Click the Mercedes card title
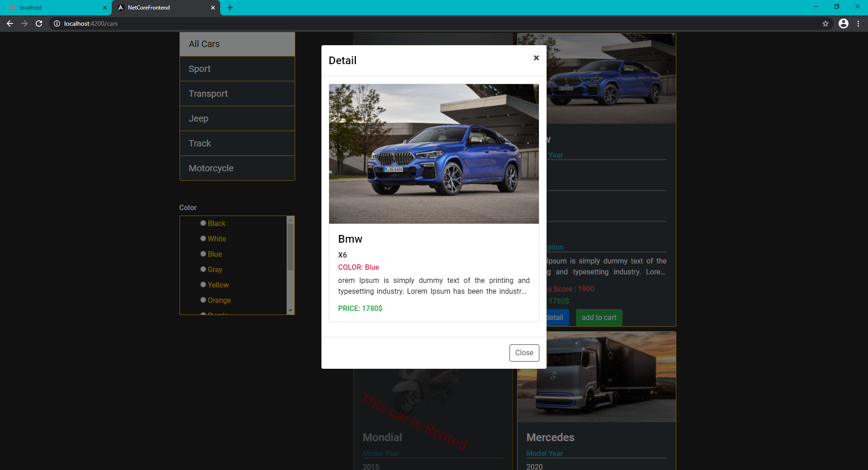This screenshot has height=470, width=868. pyautogui.click(x=550, y=437)
